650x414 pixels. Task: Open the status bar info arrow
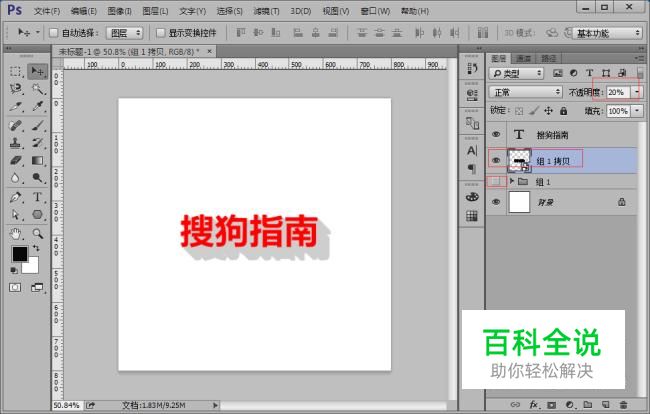click(215, 405)
